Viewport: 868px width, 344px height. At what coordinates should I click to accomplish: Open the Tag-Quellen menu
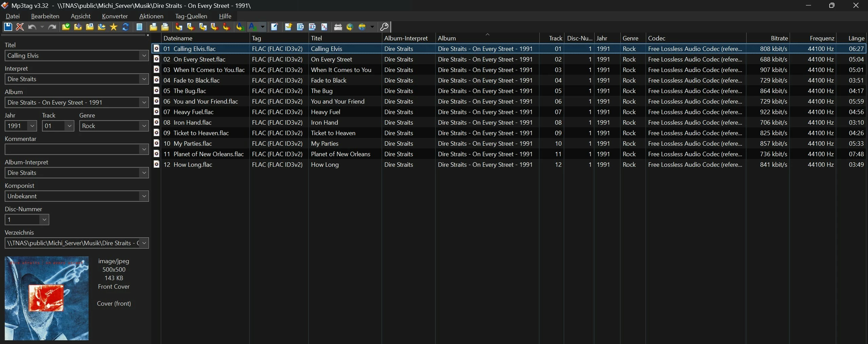pyautogui.click(x=191, y=16)
